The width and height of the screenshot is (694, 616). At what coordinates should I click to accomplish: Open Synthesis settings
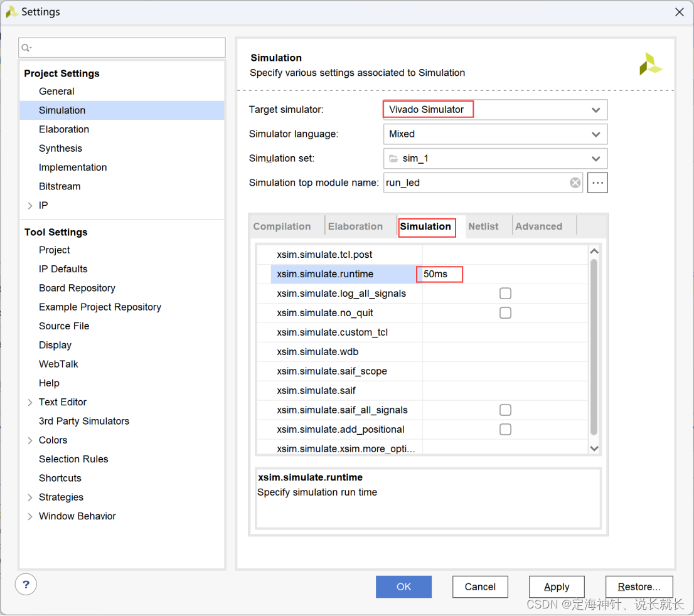click(61, 149)
